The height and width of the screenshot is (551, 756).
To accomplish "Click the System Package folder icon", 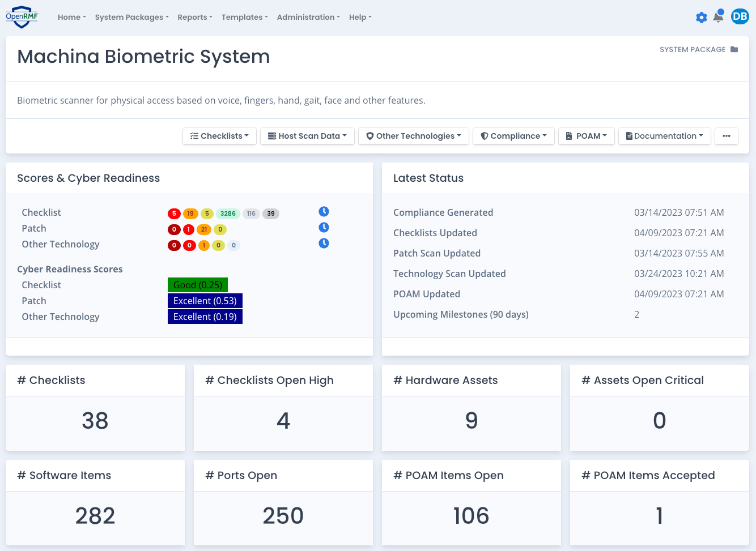I will coord(734,49).
